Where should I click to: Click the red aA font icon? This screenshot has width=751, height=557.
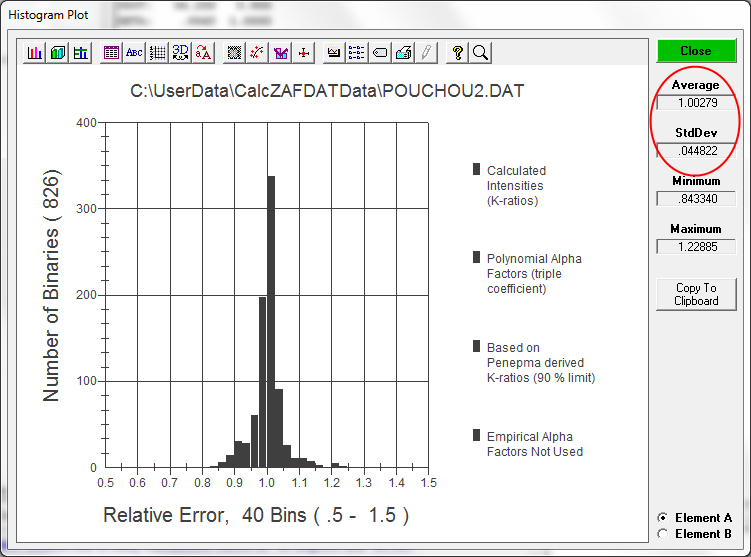pyautogui.click(x=203, y=52)
